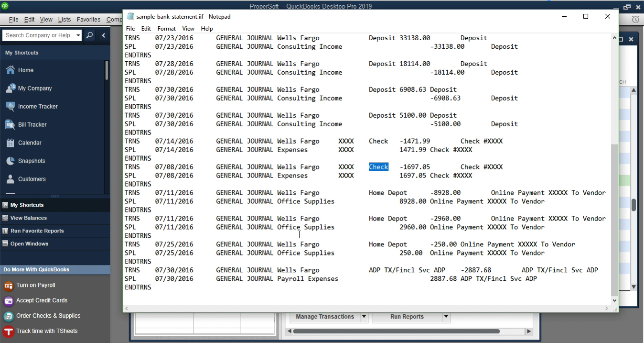Open Notepad's Edit menu

(x=146, y=29)
